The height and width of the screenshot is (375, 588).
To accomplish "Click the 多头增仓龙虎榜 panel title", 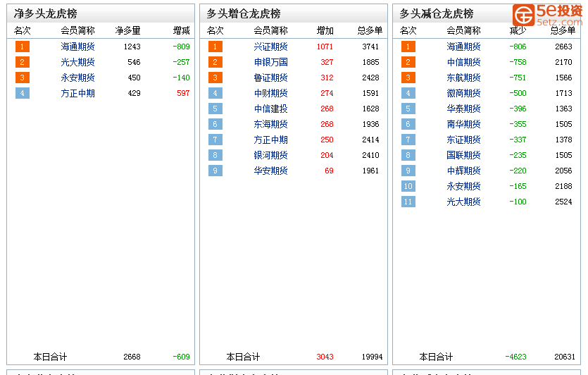I will [x=244, y=14].
